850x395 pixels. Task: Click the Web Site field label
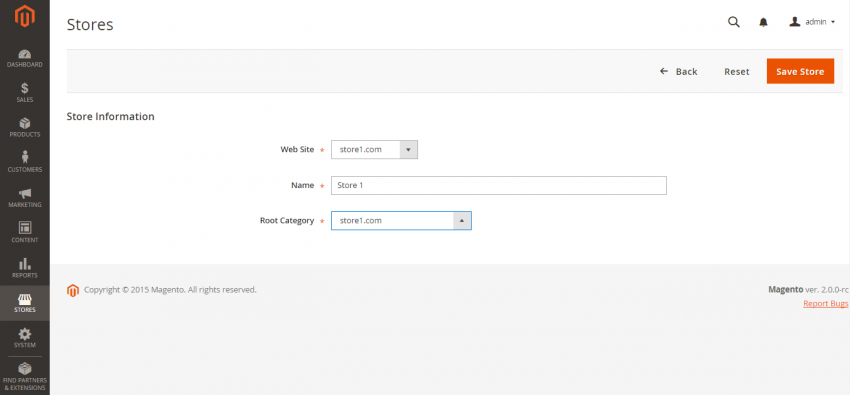point(297,150)
